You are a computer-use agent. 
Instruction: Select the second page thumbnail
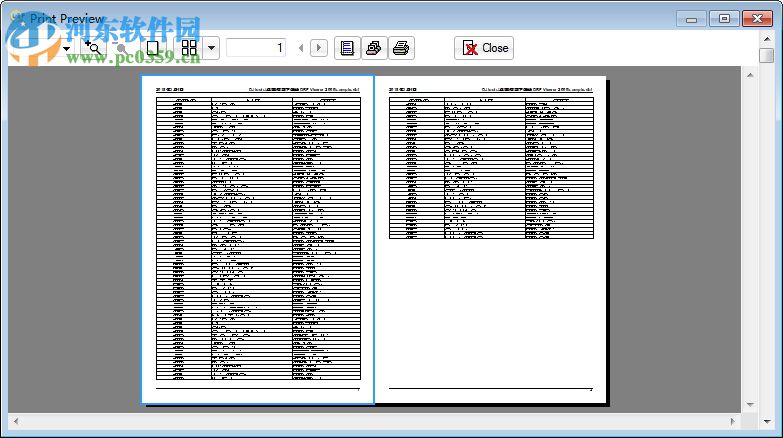point(490,239)
